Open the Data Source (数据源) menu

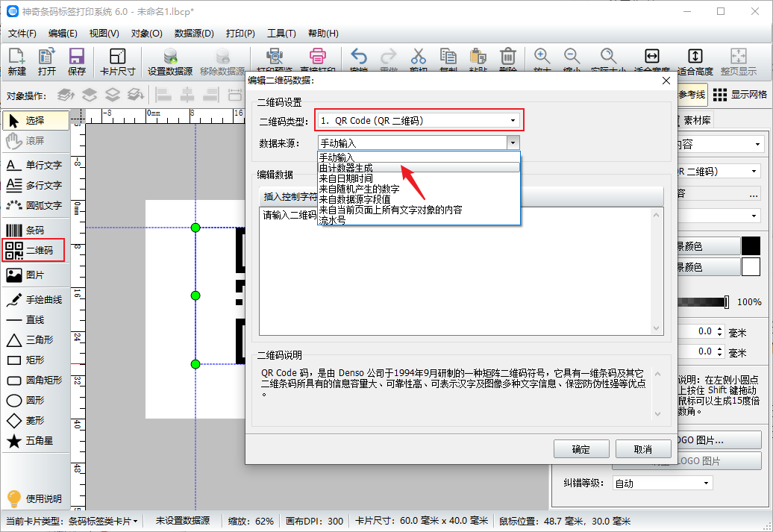pos(194,34)
